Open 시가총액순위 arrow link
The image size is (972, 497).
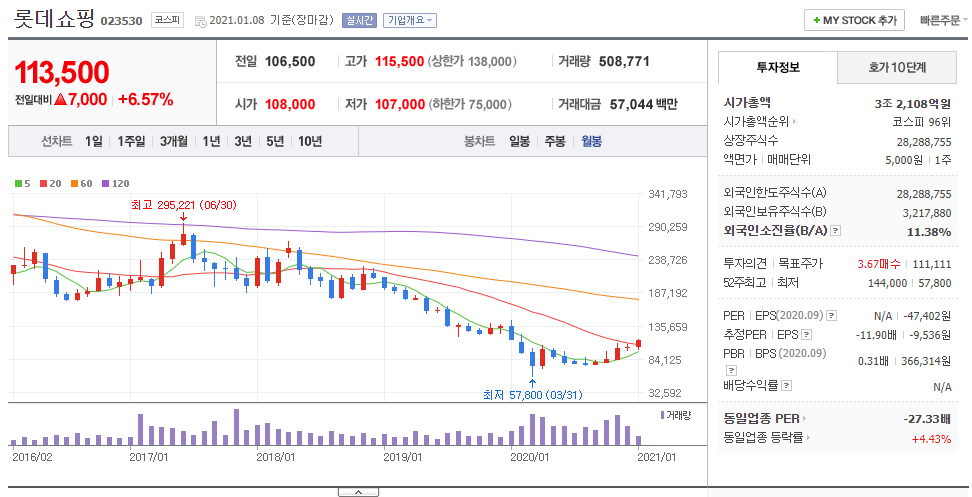tap(794, 122)
